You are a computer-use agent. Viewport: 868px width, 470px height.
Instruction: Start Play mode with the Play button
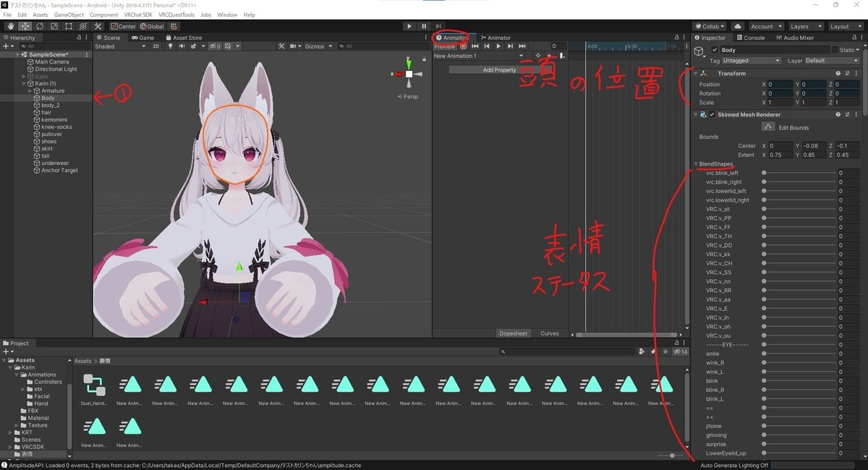pyautogui.click(x=409, y=26)
